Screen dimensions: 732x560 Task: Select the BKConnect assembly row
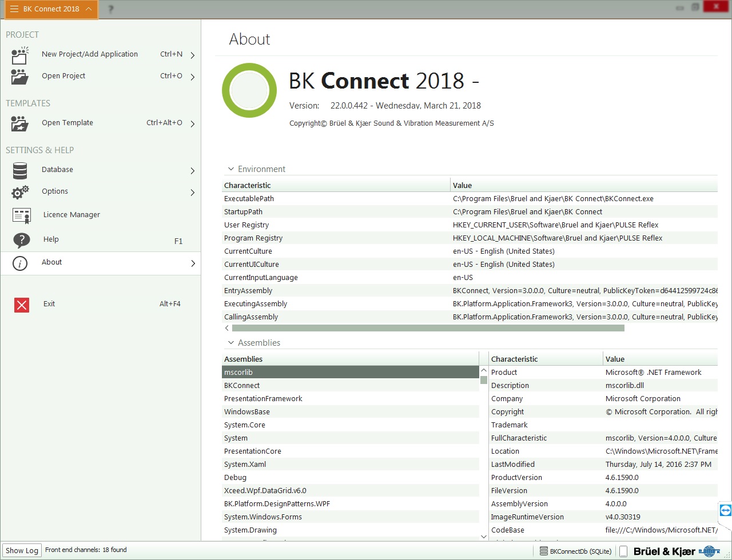(350, 385)
